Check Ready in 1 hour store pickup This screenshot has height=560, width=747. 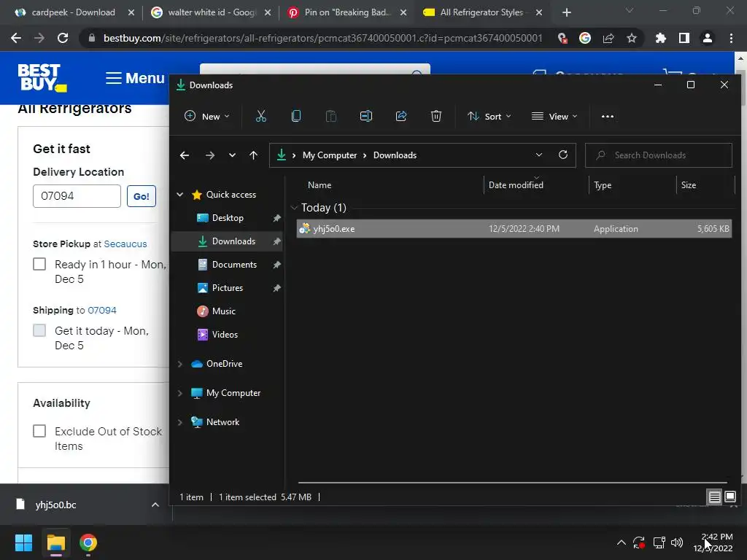[x=39, y=264]
